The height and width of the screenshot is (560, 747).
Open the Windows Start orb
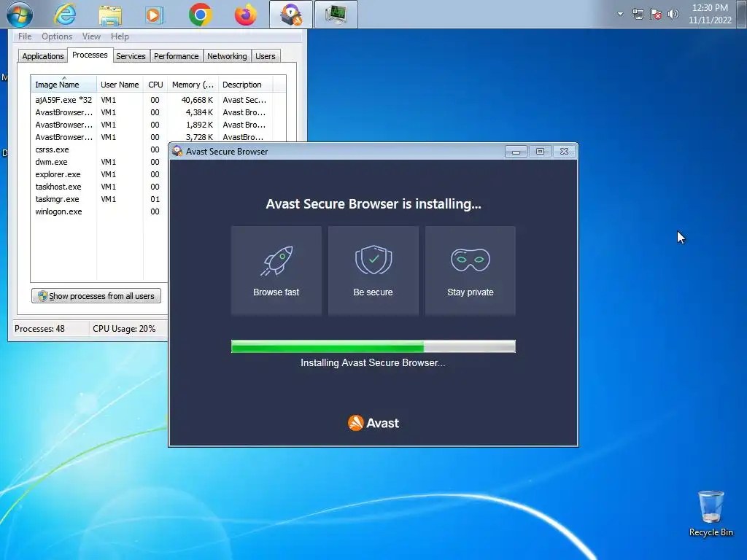20,14
